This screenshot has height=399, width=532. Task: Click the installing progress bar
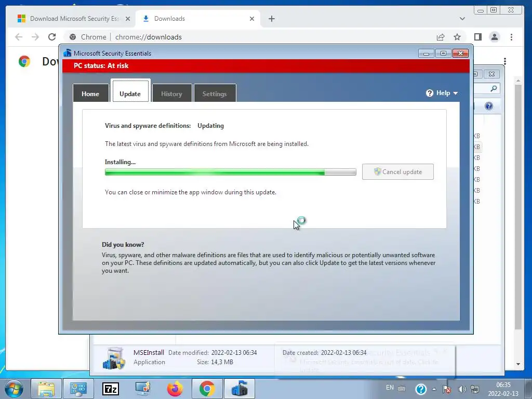(230, 172)
